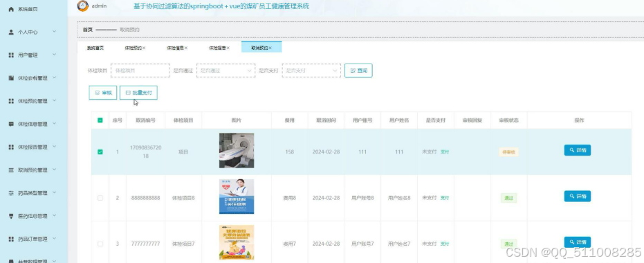Viewport: 644px width, 263px height.
Task: Click the cancel number 1709083672018
Action: [x=146, y=152]
